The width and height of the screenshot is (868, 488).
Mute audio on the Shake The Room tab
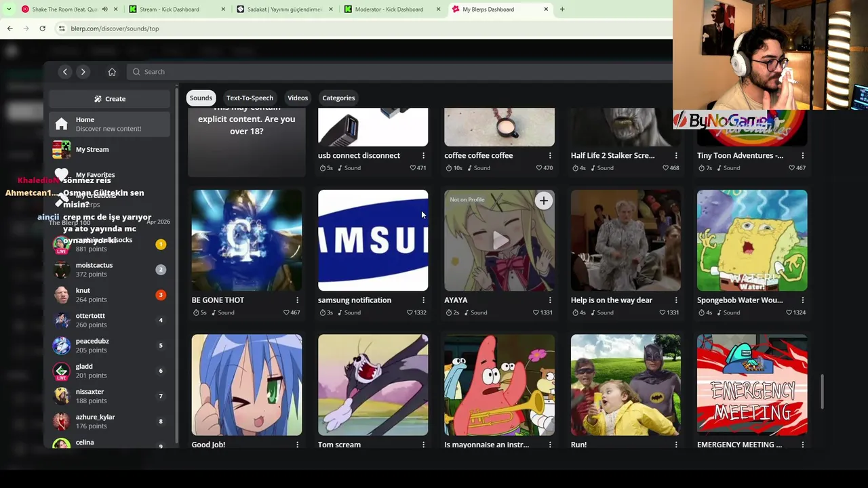(104, 9)
